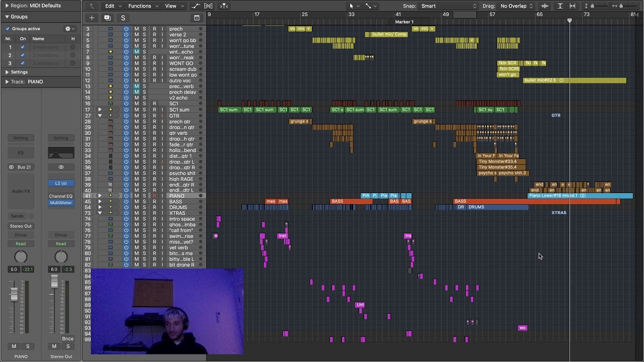Click the Bus 21 input slot

(x=24, y=167)
